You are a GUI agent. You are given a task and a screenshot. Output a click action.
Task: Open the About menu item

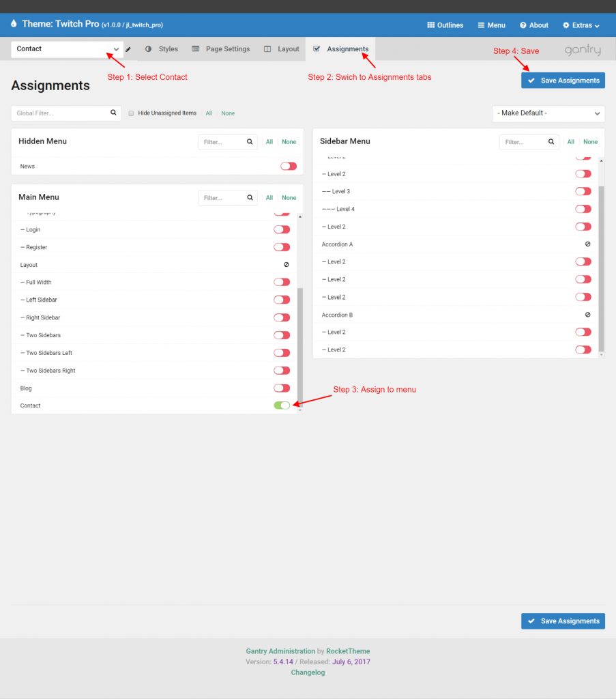pos(533,25)
